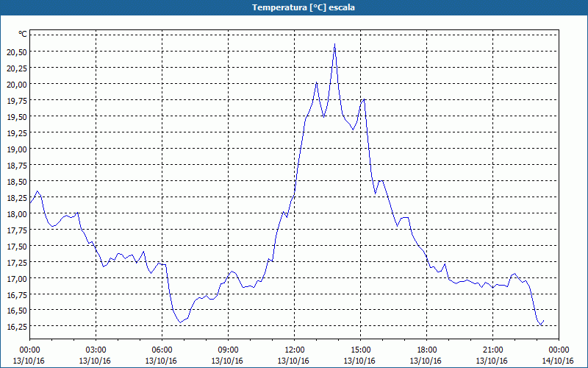Image resolution: width=588 pixels, height=368 pixels.
Task: Select the 18,50 y-axis label
Action: tap(17, 181)
